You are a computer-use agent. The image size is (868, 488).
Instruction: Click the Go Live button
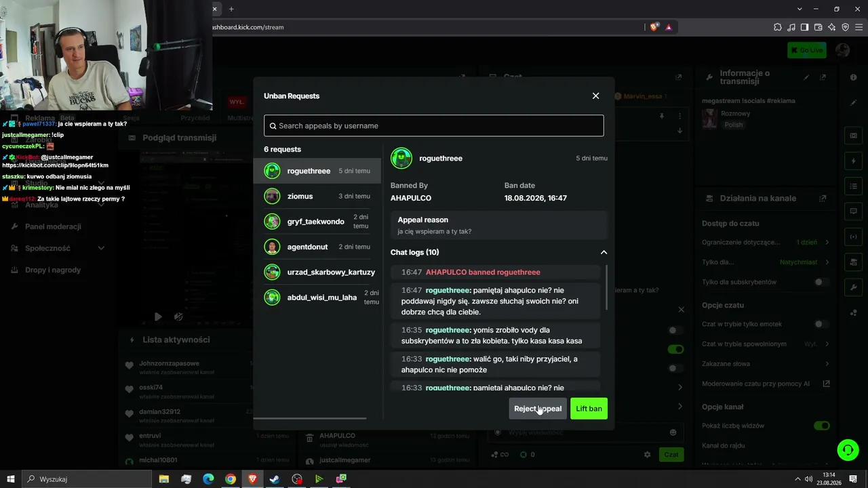pos(806,50)
